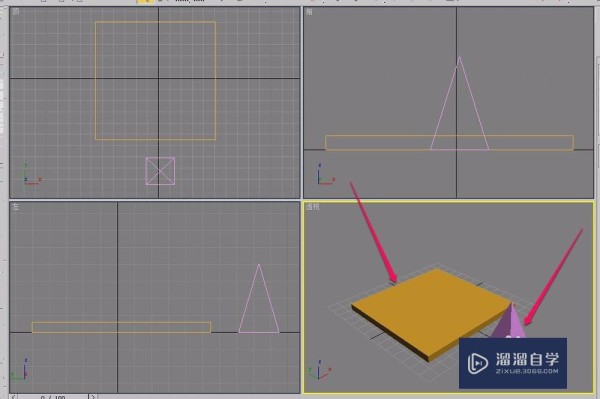Click the time slider showing 0 / 100
The height and width of the screenshot is (399, 600).
(53, 397)
